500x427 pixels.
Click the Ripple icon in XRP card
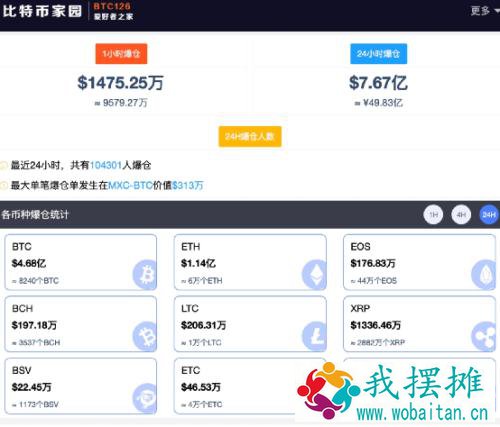coord(483,336)
